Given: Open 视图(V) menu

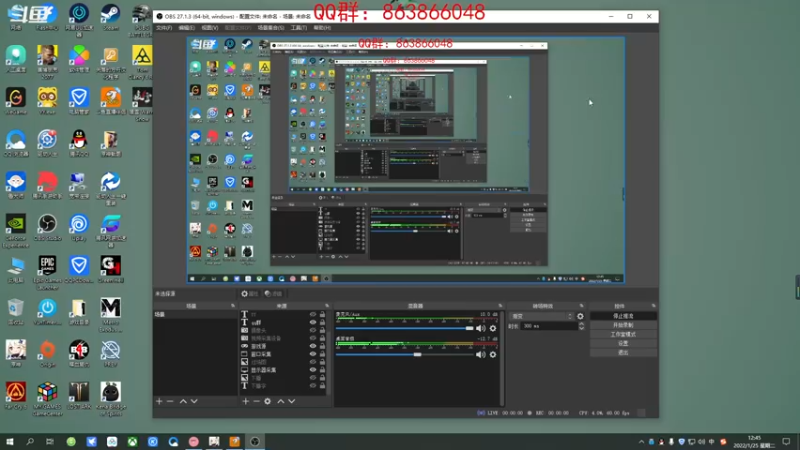Looking at the screenshot, I should click(x=209, y=28).
